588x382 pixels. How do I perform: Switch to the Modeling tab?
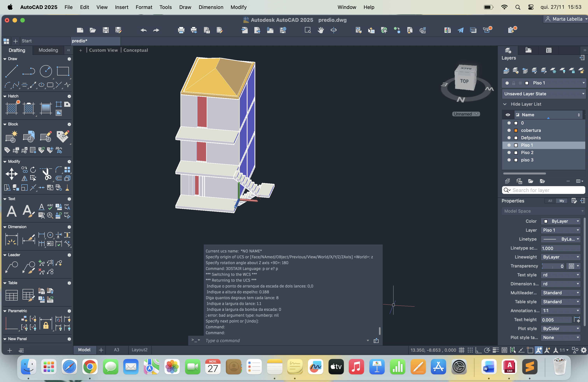[x=48, y=50]
